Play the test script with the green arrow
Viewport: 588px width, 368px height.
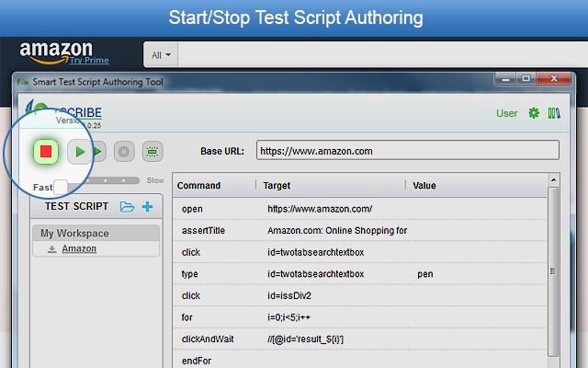(80, 152)
